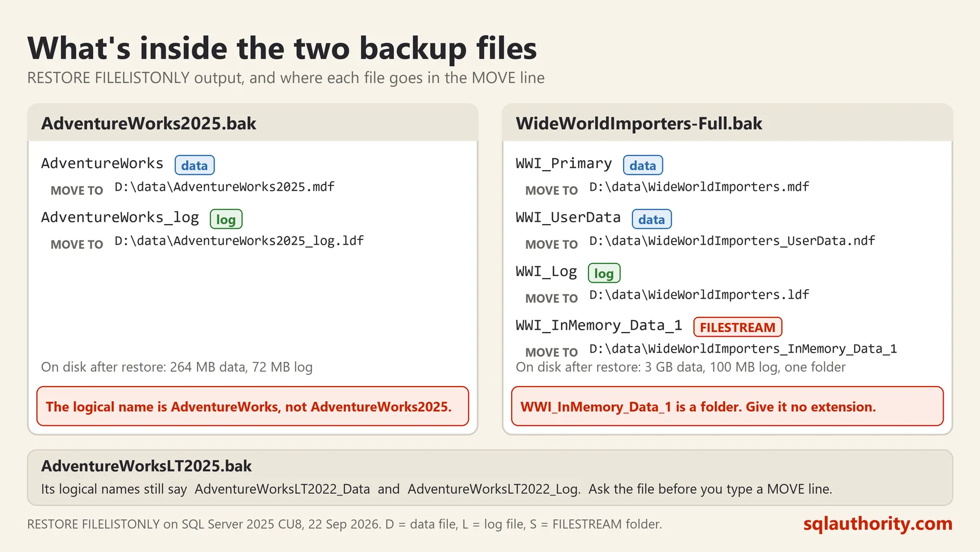
Task: Select path D:\data\WideWorldImporters_UserData.ndf
Action: [732, 241]
